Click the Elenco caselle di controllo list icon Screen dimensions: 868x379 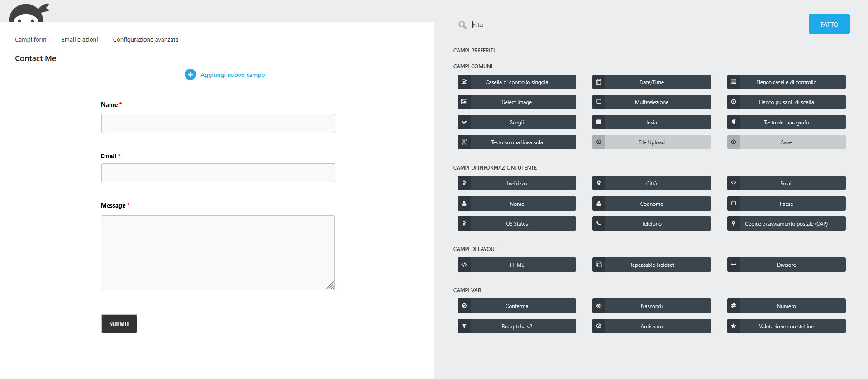(x=734, y=82)
